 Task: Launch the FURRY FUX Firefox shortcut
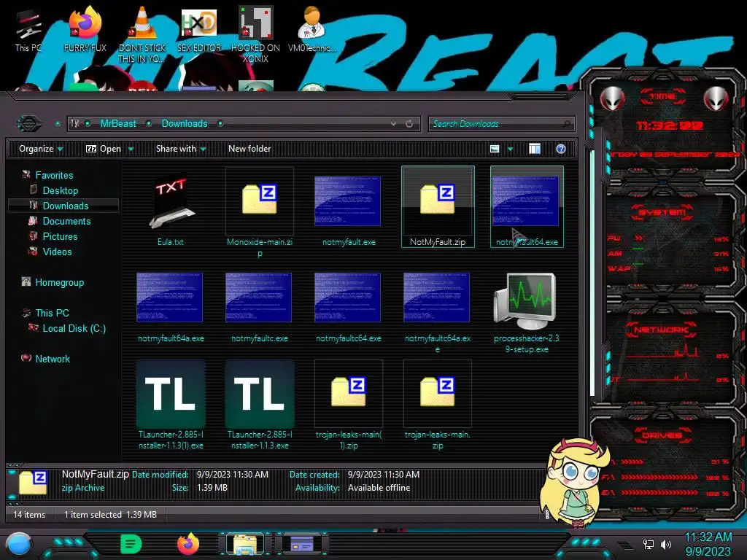pos(85,29)
